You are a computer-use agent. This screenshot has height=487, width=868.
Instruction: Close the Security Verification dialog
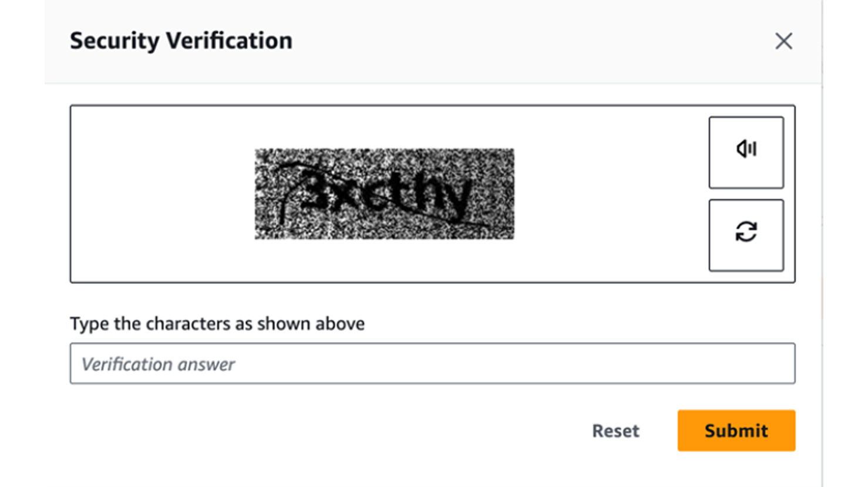coord(783,41)
